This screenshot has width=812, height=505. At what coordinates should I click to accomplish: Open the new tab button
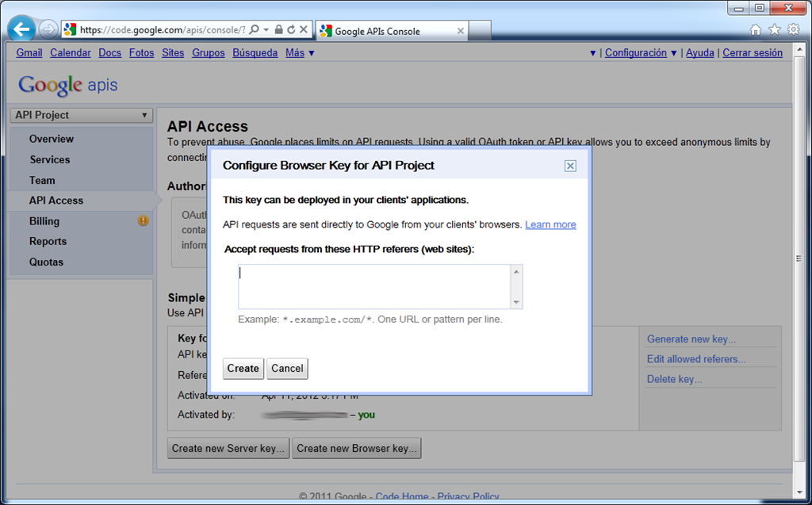(480, 31)
